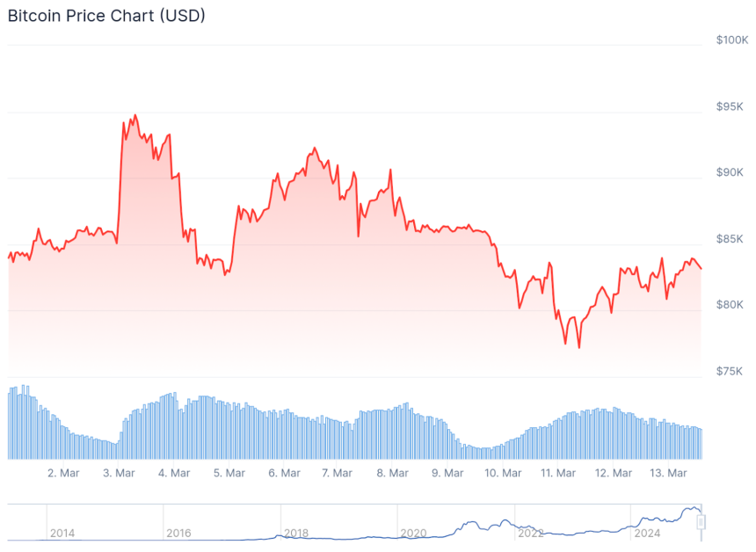Click the 2020 label in the navigator

pyautogui.click(x=413, y=533)
